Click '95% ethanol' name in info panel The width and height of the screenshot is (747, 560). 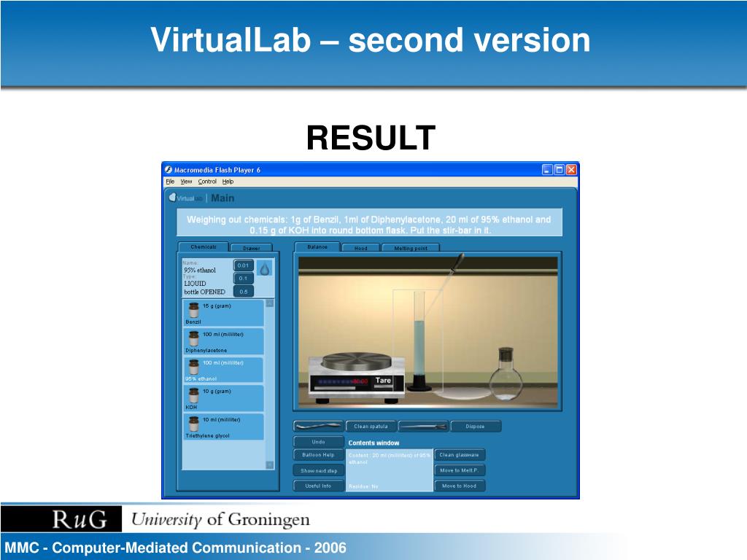tap(200, 270)
